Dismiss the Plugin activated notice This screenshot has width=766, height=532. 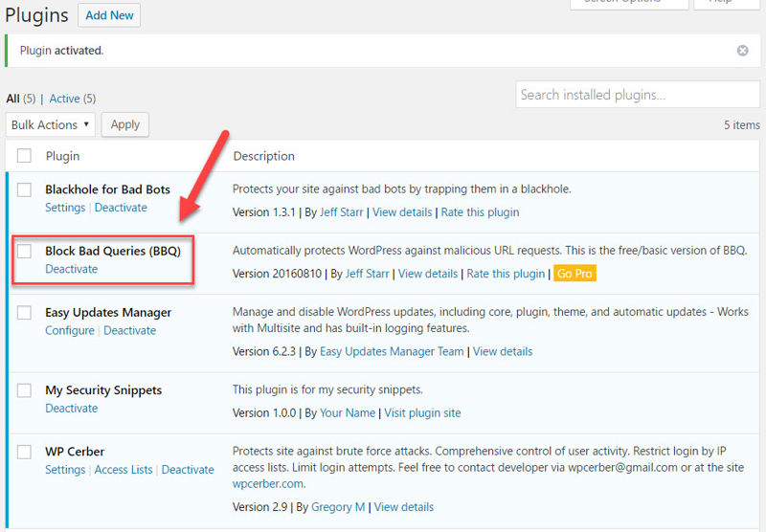click(x=742, y=51)
